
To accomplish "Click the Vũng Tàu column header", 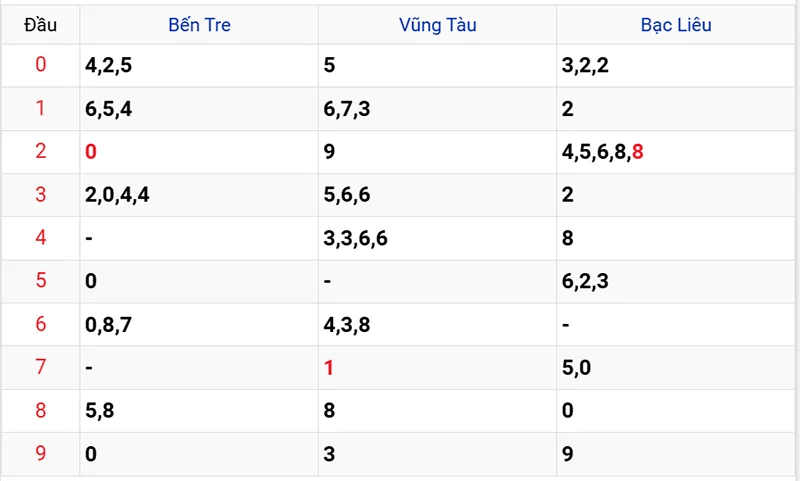I will [x=437, y=25].
